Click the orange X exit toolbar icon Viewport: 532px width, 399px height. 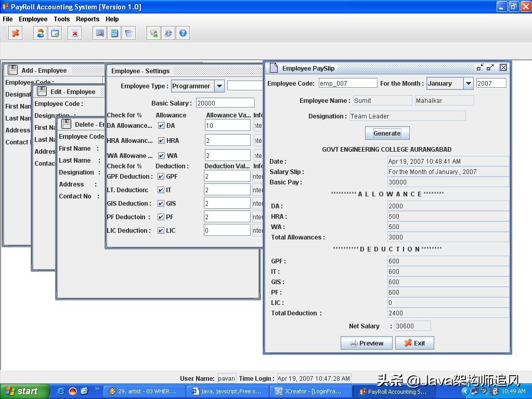click(x=16, y=33)
